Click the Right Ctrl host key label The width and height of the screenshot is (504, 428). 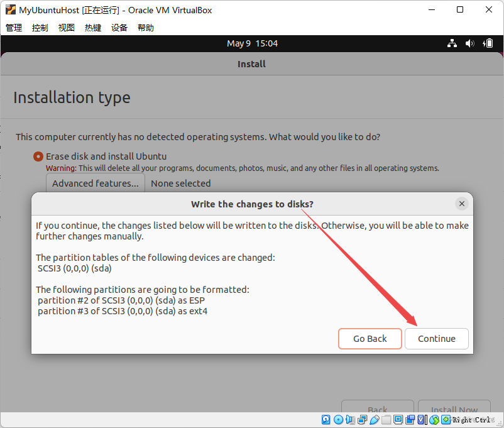(x=472, y=420)
